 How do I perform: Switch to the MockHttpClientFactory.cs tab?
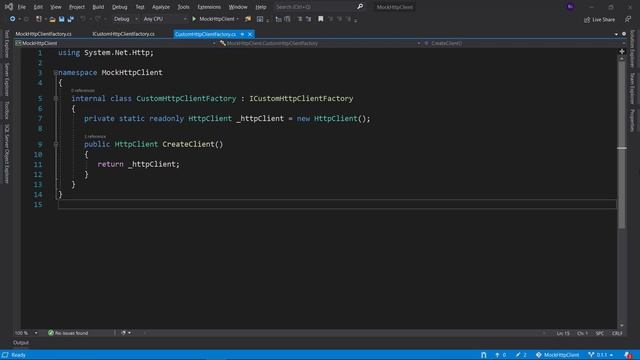(43, 34)
